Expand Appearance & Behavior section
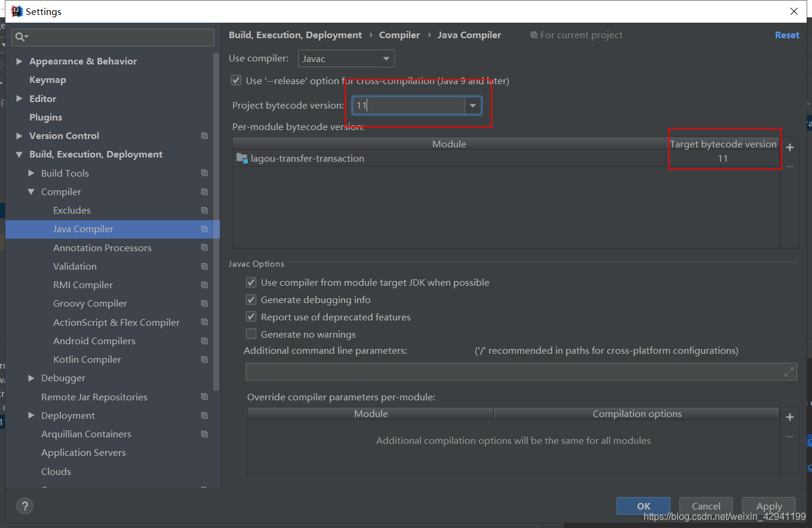Image resolution: width=812 pixels, height=528 pixels. point(19,61)
